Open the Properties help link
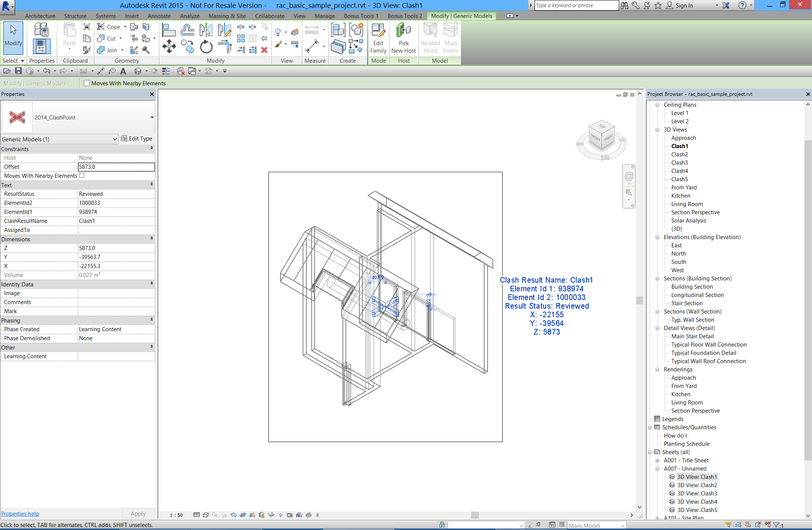 (20, 514)
